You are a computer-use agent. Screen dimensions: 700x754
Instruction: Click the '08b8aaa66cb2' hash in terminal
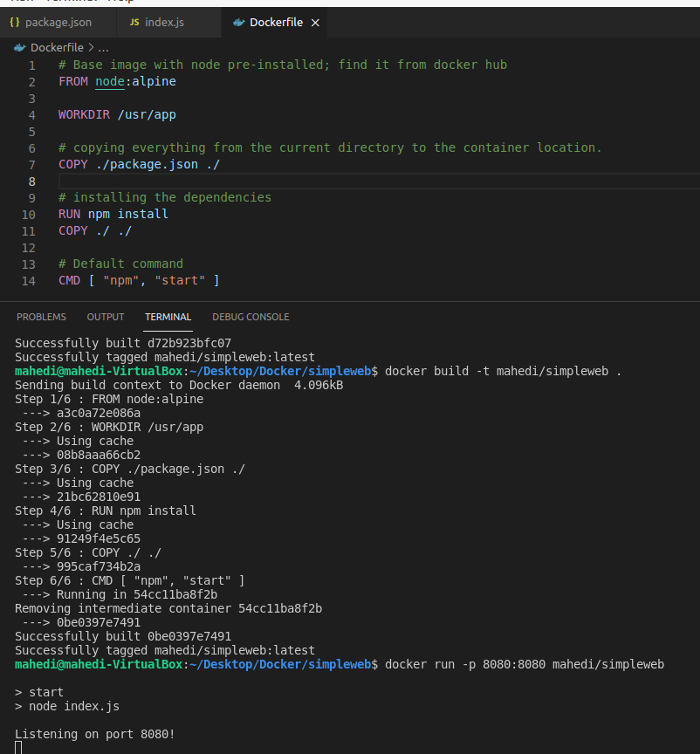98,455
